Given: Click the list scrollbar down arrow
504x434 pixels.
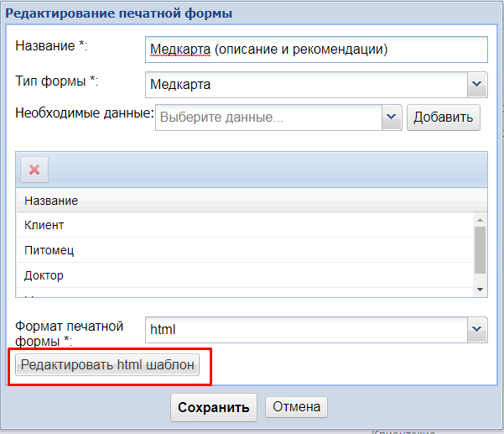Looking at the screenshot, I should [481, 289].
